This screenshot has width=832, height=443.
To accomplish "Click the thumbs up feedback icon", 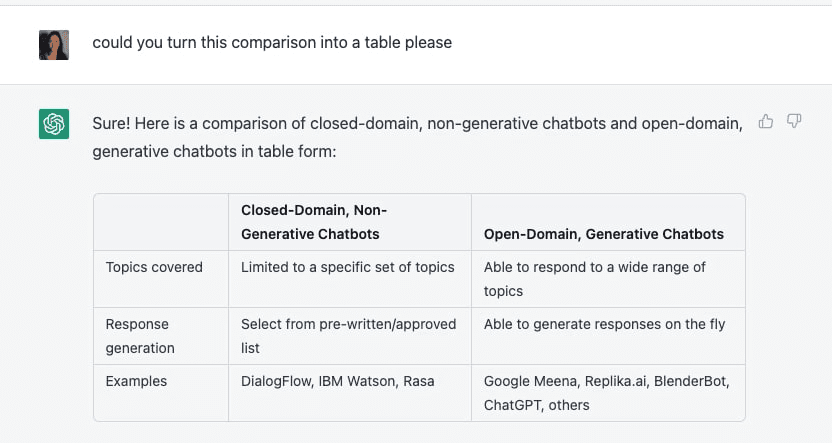I will (x=766, y=121).
